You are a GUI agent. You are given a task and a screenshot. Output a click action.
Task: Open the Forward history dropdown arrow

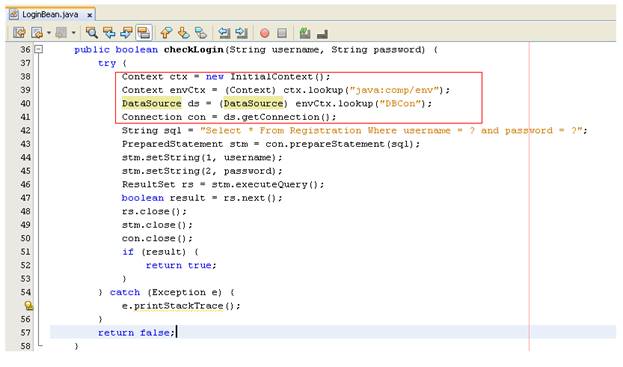[74, 33]
